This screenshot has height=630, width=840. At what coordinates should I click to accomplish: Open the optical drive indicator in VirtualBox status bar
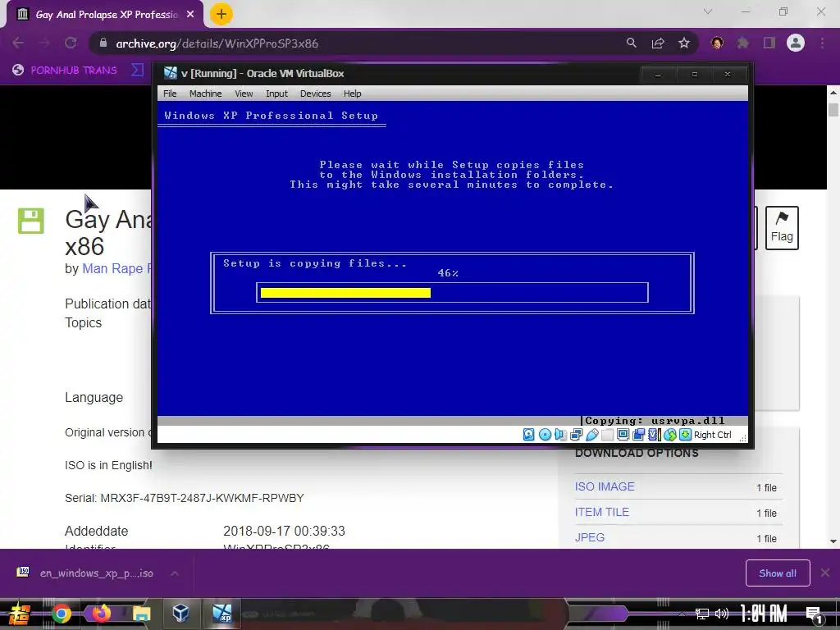point(545,435)
